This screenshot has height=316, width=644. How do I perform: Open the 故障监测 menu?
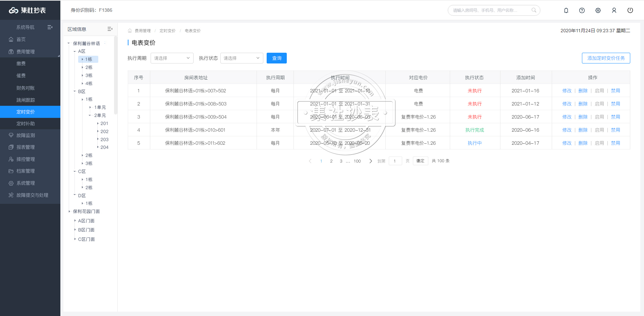25,135
